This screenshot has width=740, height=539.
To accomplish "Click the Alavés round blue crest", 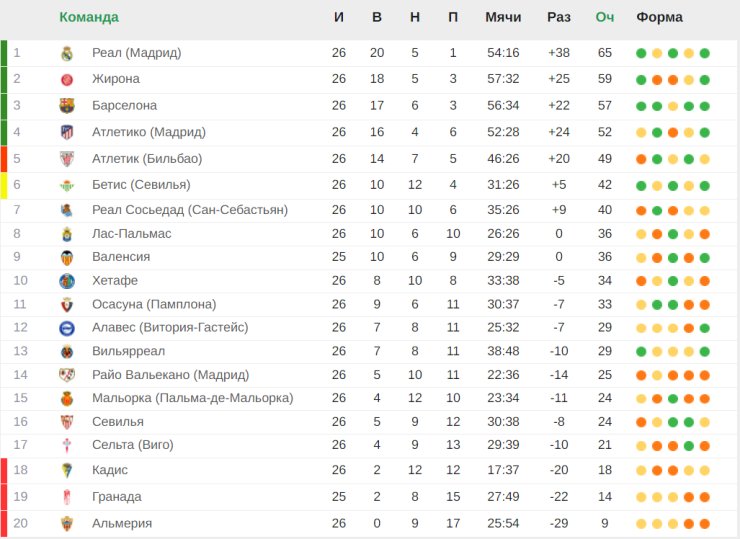I will point(67,328).
